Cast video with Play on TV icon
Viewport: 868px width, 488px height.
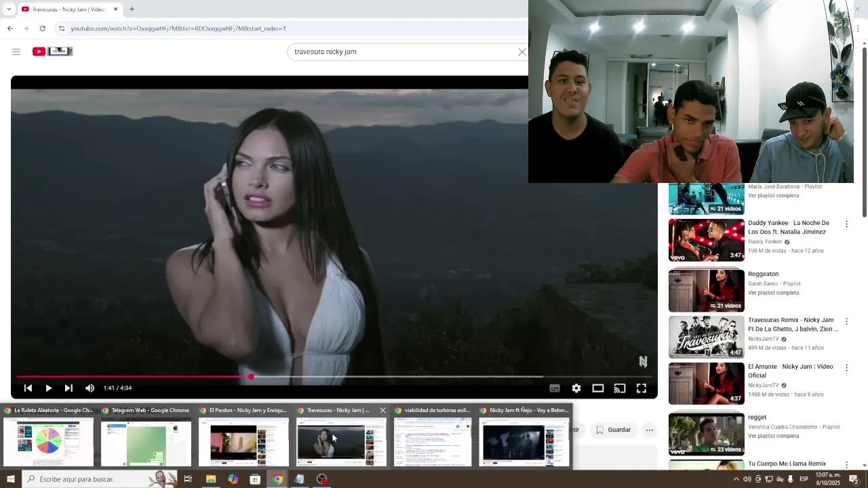pos(620,388)
